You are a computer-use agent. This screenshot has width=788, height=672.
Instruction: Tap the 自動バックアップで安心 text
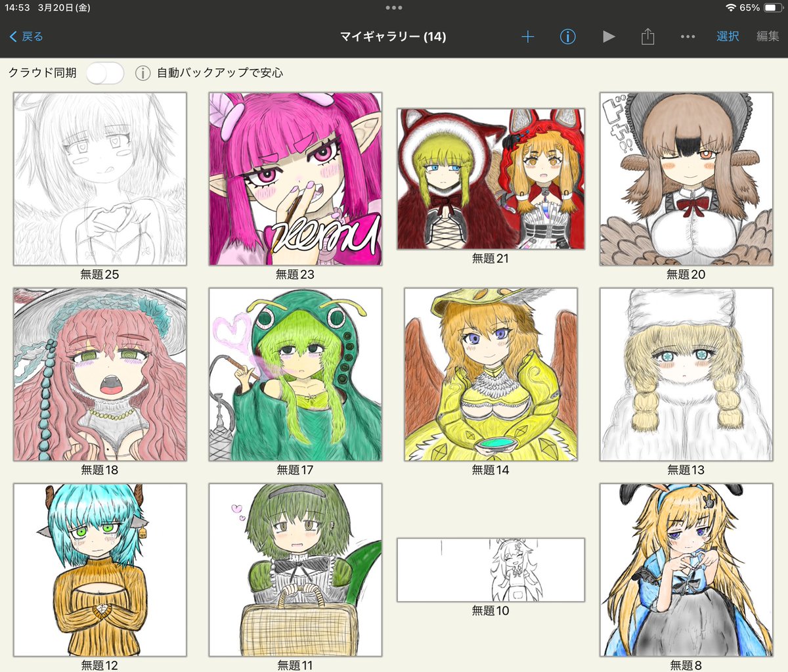coord(220,73)
